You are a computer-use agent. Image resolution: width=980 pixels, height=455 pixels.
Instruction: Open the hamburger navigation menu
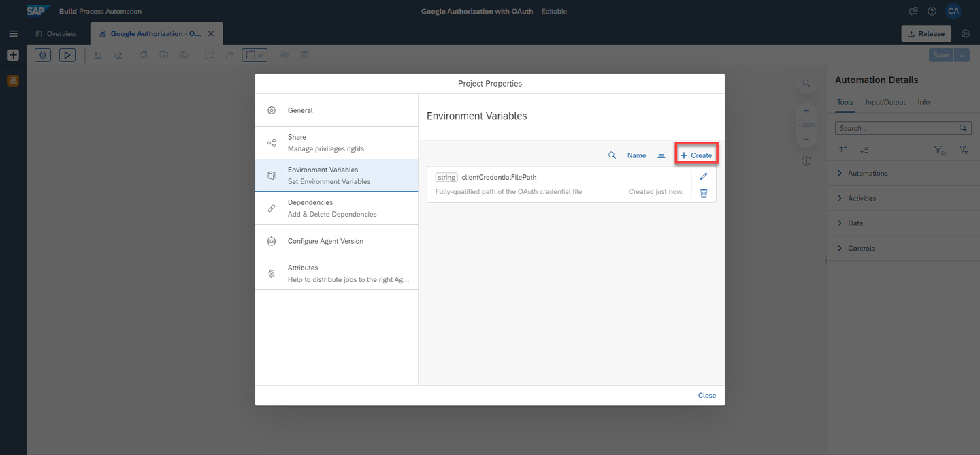click(13, 33)
